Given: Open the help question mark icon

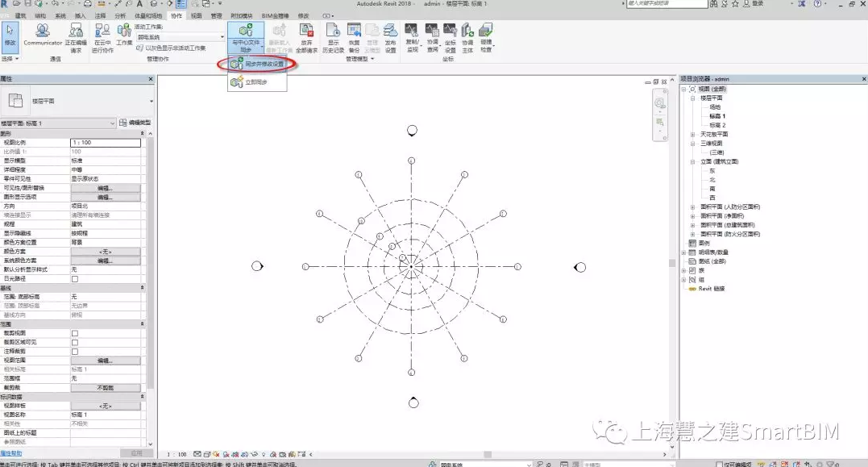Looking at the screenshot, I should (817, 4).
